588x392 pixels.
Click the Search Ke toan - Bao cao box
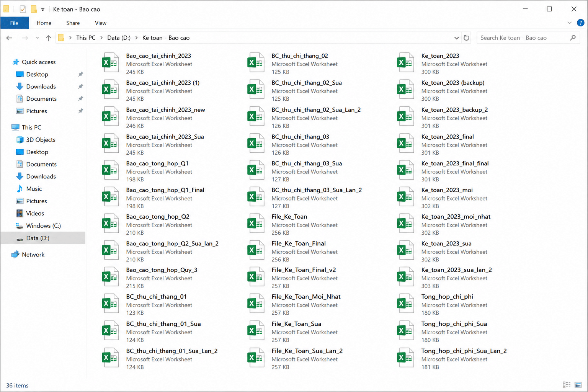tap(528, 38)
